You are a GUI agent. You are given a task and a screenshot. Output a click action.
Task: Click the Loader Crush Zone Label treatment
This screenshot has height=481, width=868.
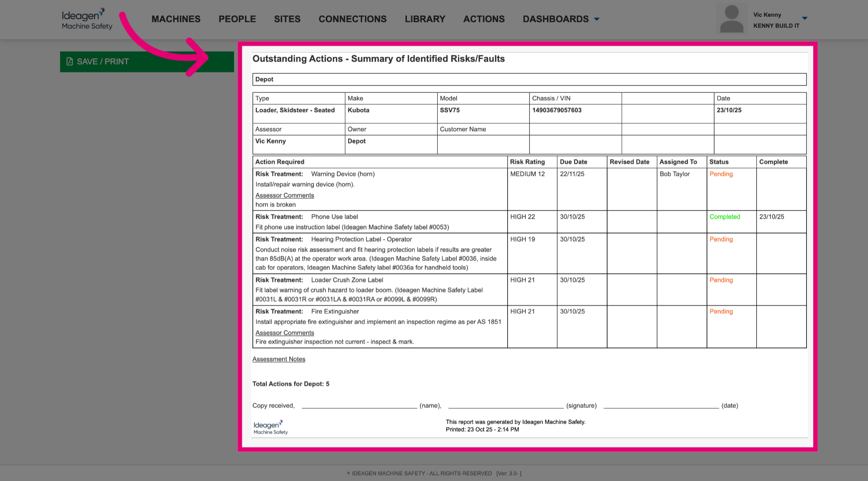point(347,280)
